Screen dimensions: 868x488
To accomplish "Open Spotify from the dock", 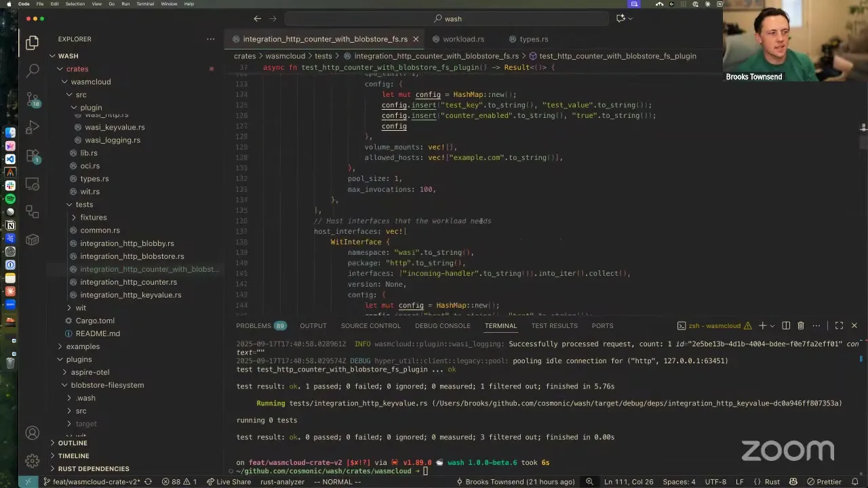I will tap(10, 199).
